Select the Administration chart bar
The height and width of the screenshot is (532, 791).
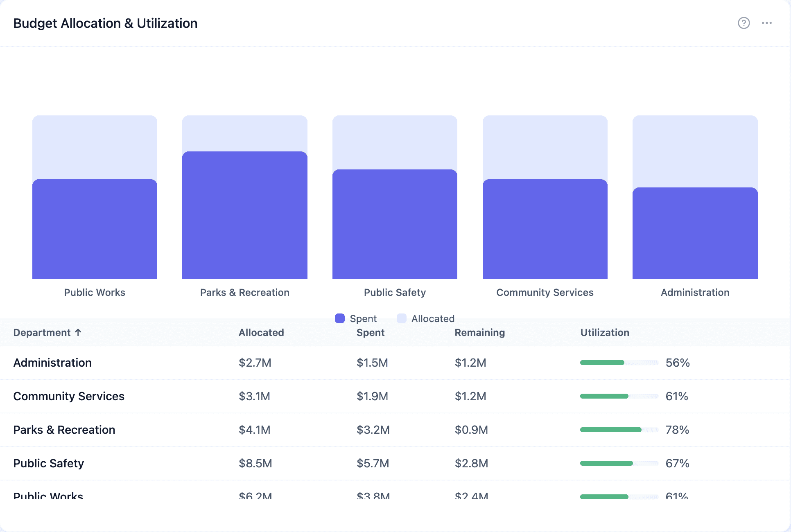(x=695, y=233)
